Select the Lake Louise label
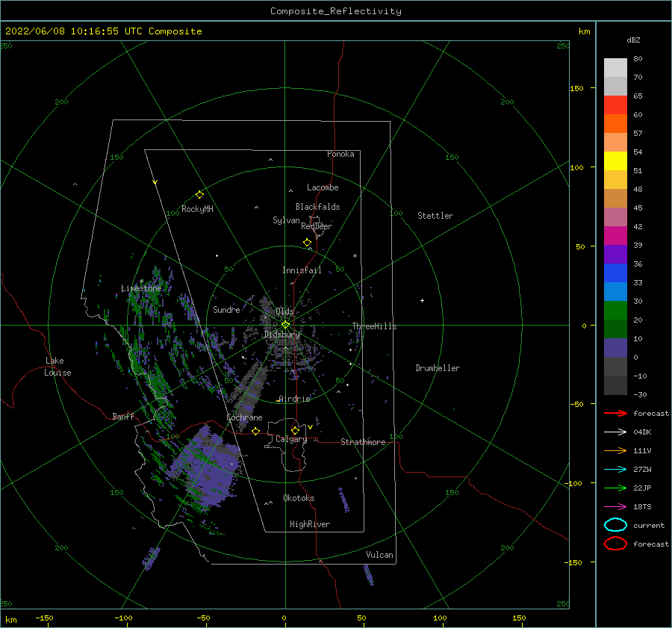Screen dimensions: 672x628 click(x=57, y=367)
